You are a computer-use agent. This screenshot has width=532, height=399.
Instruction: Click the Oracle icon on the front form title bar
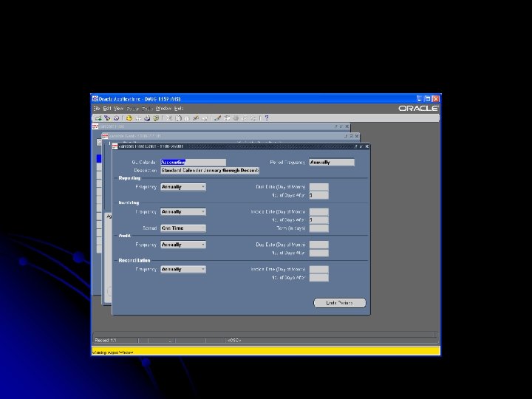coord(115,146)
